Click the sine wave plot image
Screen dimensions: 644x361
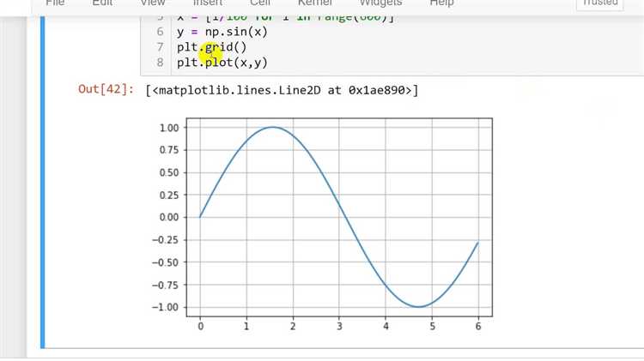322,224
